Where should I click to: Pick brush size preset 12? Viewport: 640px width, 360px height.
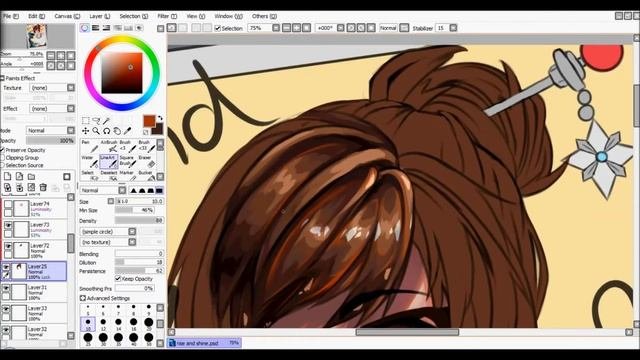click(103, 324)
